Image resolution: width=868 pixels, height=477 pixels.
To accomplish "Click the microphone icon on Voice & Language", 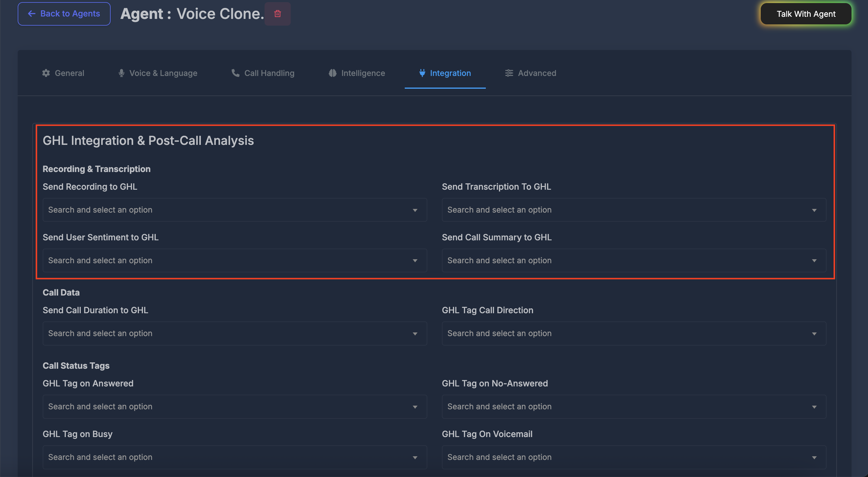I will pyautogui.click(x=121, y=73).
